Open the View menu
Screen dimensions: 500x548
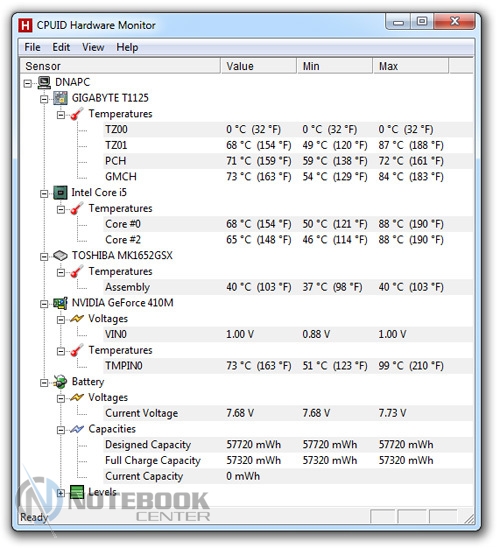click(x=93, y=47)
